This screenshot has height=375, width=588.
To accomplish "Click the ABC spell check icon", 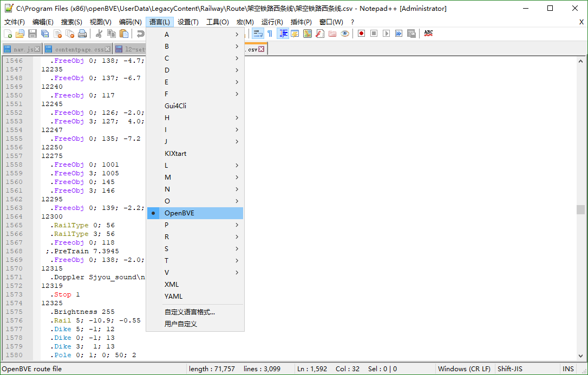I will pos(428,33).
